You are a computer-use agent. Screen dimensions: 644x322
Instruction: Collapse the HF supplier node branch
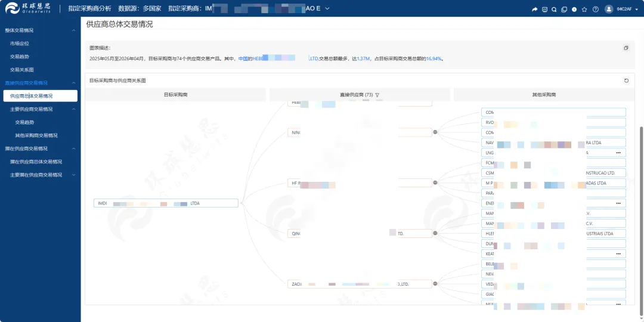(435, 183)
